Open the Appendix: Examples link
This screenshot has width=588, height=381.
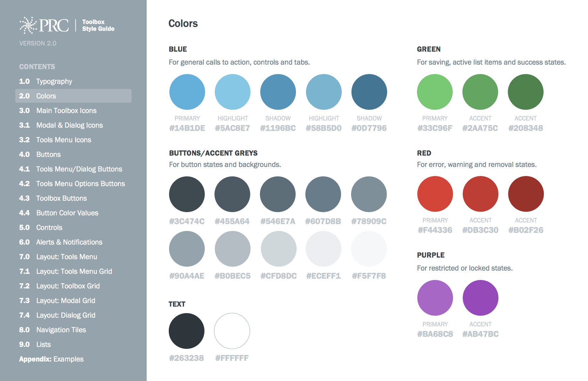(x=51, y=359)
